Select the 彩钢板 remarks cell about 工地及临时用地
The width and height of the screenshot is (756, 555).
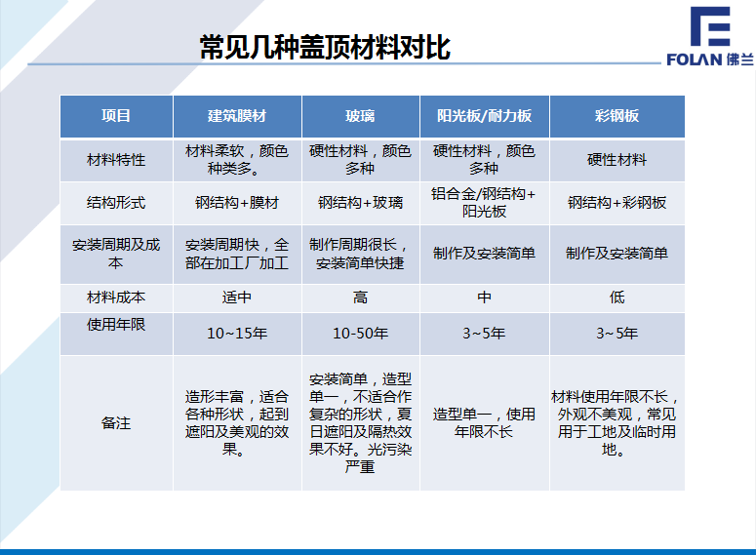[x=617, y=423]
